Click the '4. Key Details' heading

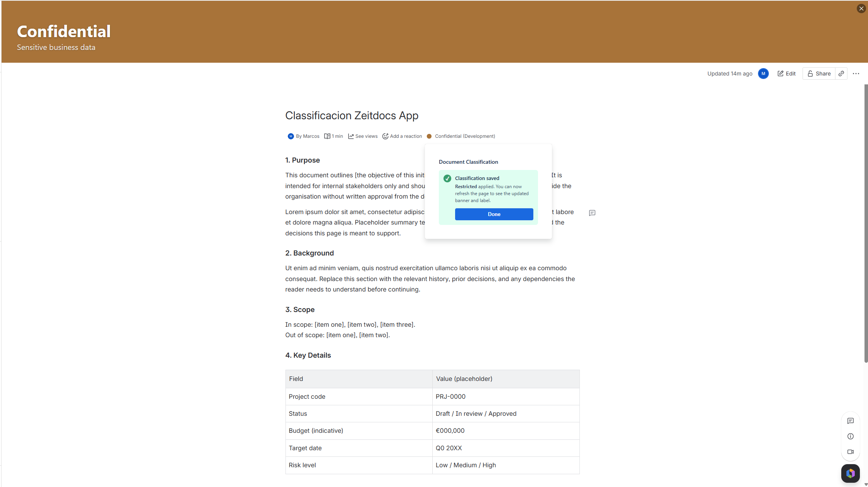pos(308,355)
